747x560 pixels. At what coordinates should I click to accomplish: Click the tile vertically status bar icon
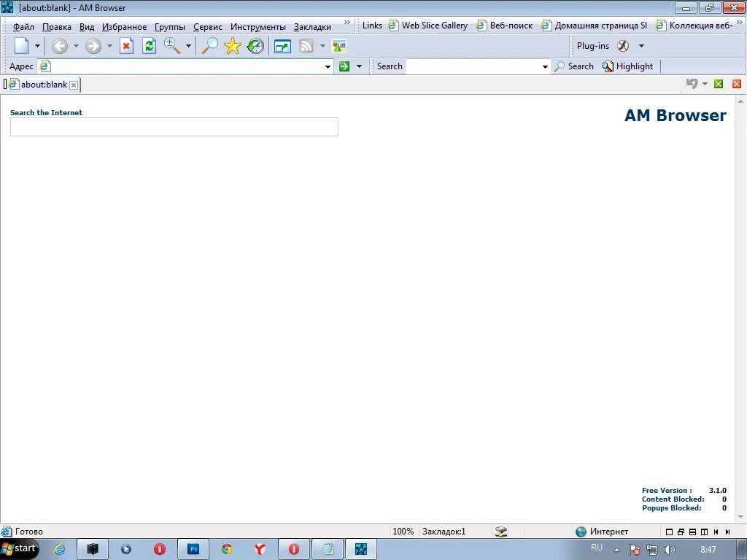[704, 532]
